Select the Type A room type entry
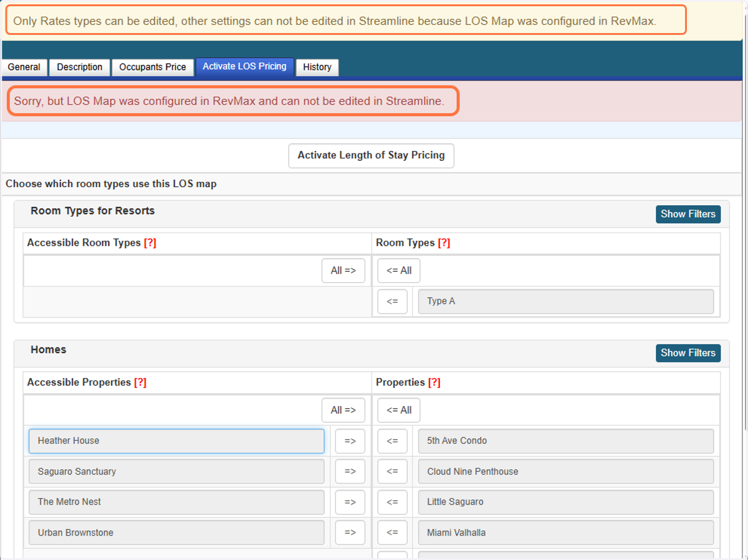 click(x=566, y=301)
